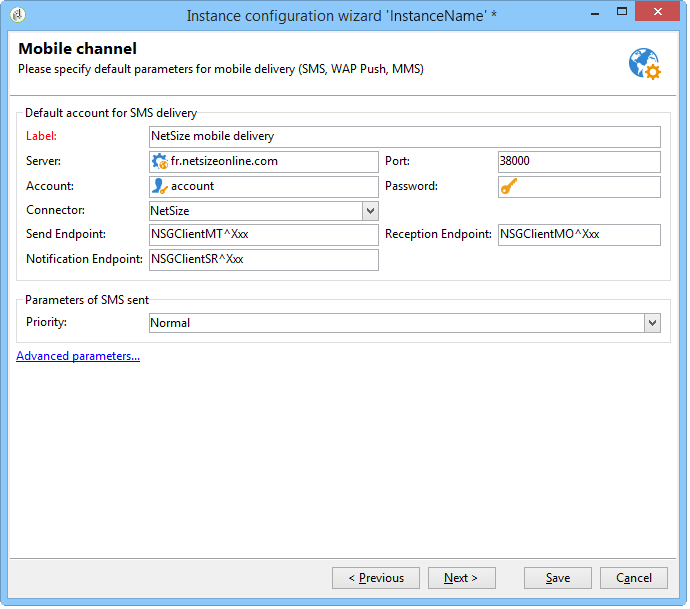Click the Send Endpoint input field
Screen dimensions: 690x609
[264, 235]
